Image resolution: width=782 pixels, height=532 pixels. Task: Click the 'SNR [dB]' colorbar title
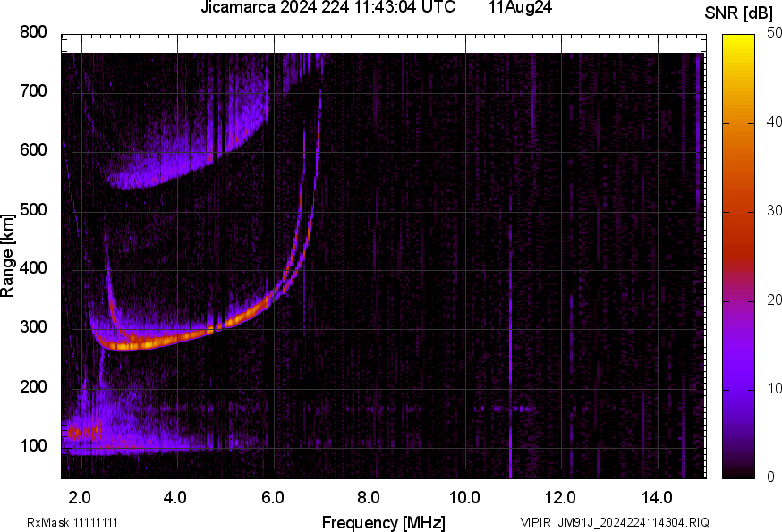click(738, 13)
